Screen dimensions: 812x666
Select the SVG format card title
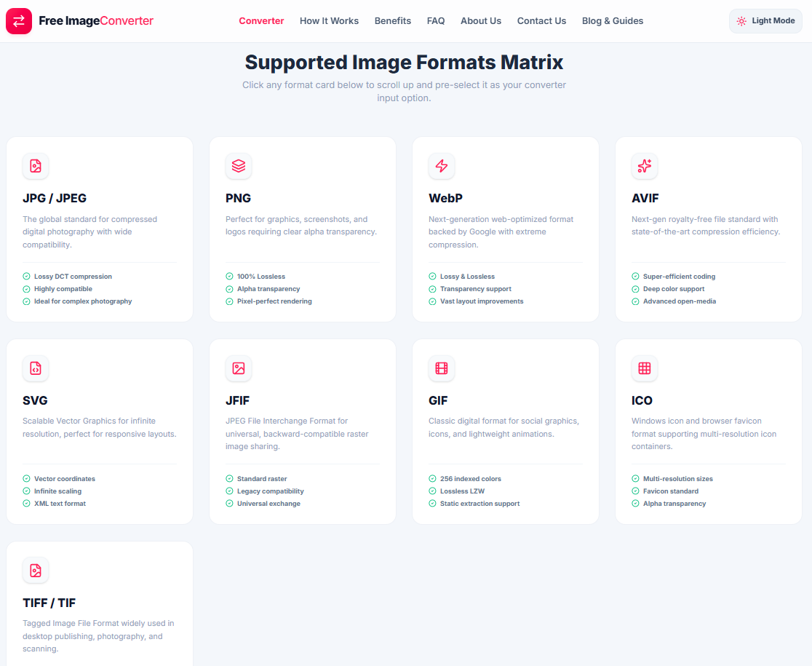(35, 400)
